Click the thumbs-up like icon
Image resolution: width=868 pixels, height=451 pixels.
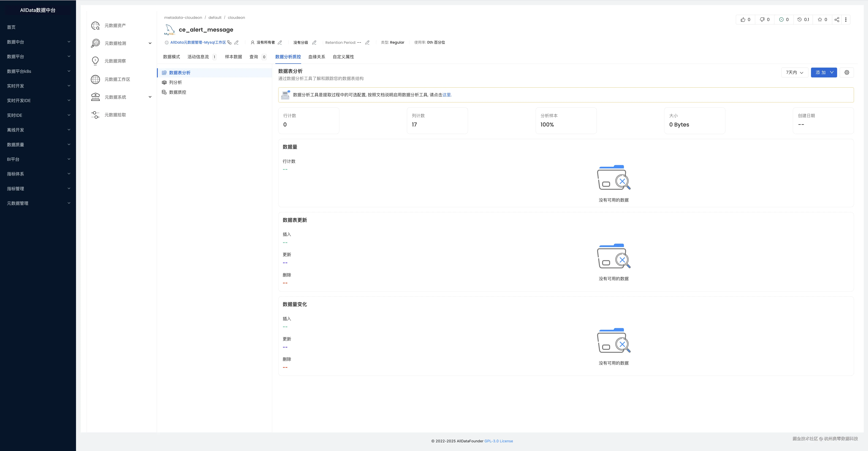(x=743, y=20)
